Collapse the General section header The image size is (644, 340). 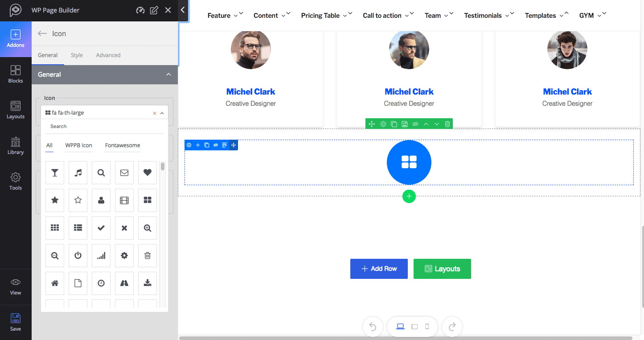click(168, 75)
